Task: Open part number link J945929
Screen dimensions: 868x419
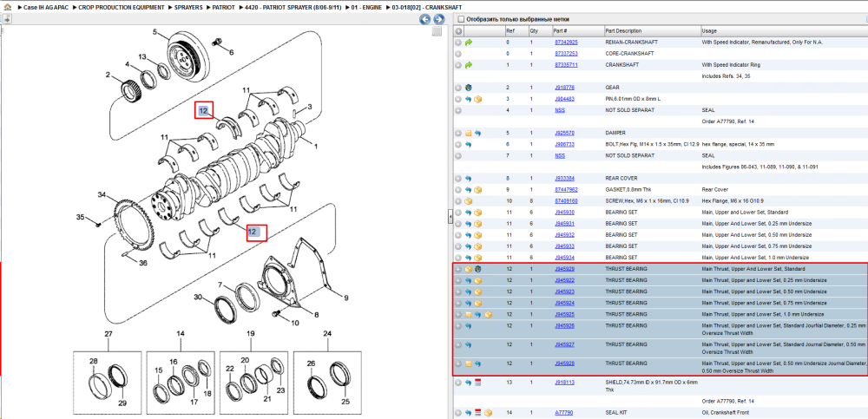Action: click(564, 269)
